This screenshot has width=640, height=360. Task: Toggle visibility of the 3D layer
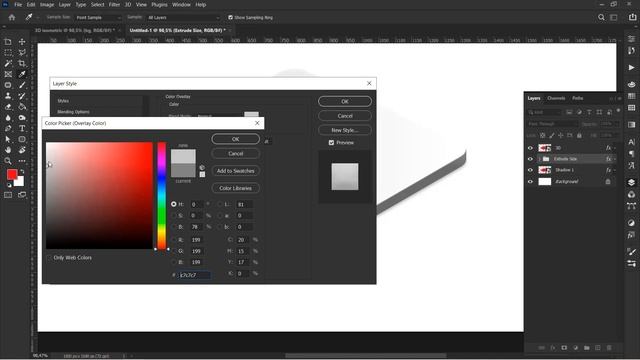point(530,148)
